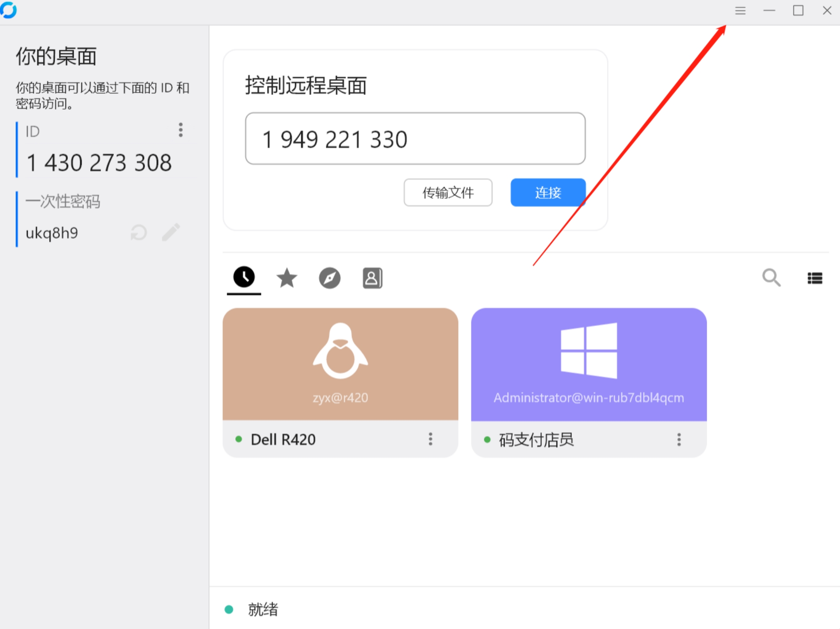Open the ID options three-dot menu
The image size is (840, 629).
(180, 130)
